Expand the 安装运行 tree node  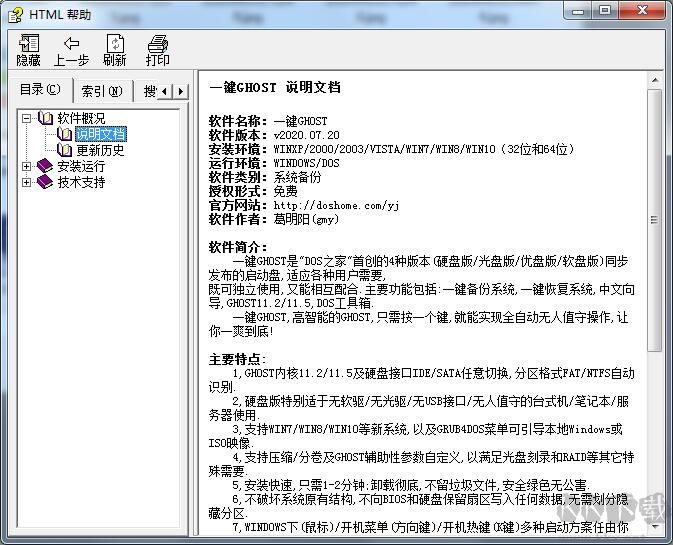pos(27,166)
